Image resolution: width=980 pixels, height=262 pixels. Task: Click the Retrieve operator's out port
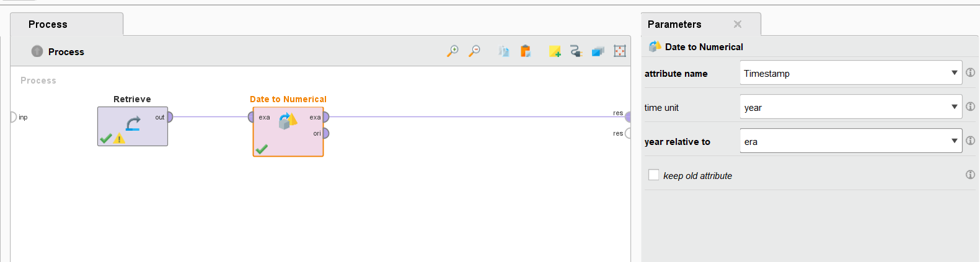coord(170,116)
